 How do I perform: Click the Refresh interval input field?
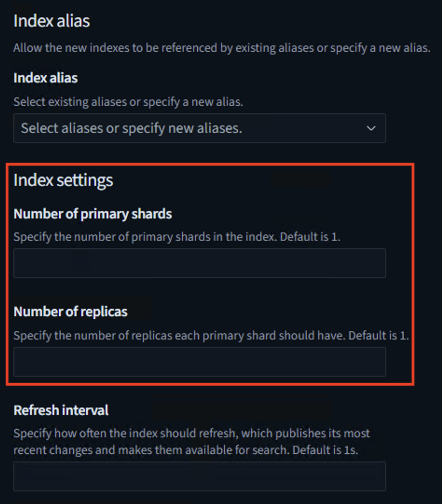pos(200,476)
